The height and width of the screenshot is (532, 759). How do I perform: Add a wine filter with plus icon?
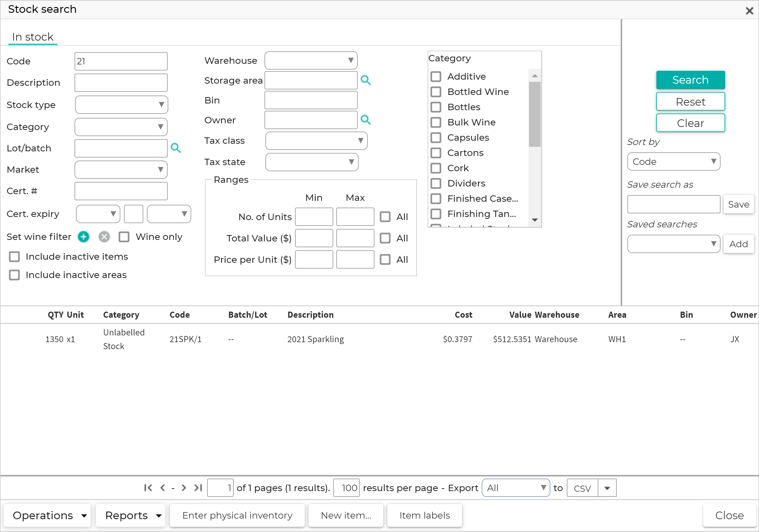(x=83, y=237)
